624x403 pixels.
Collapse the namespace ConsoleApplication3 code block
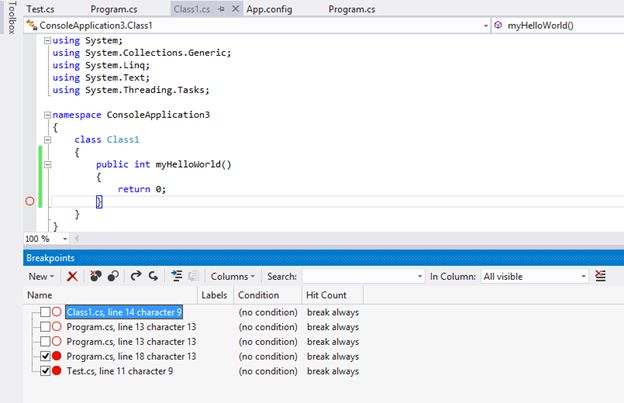[x=46, y=115]
